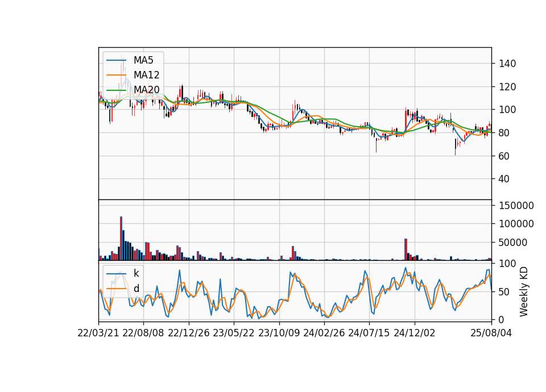This screenshot has width=546, height=392.
Task: Click the tallest volume bar near mid-2022
Action: pos(121,238)
